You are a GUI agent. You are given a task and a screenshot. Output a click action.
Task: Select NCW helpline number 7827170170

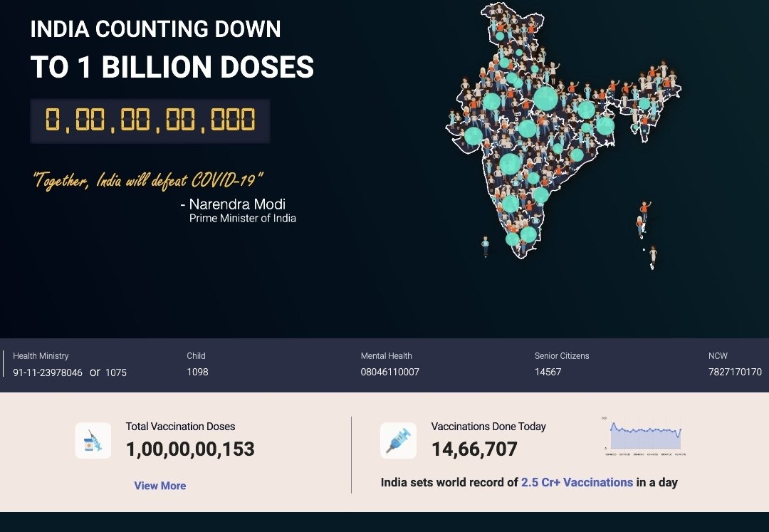point(735,372)
